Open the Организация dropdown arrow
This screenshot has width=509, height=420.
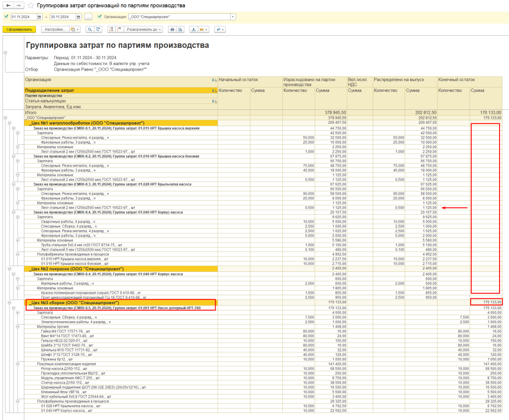click(233, 17)
